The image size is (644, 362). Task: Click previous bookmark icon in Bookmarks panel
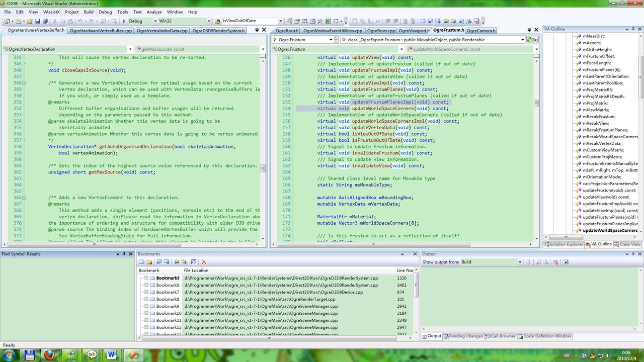click(159, 262)
